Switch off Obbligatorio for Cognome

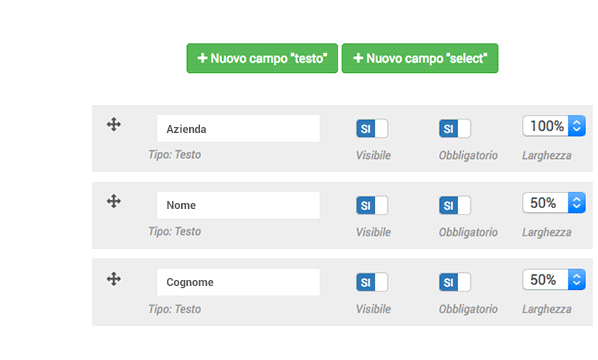coord(455,282)
